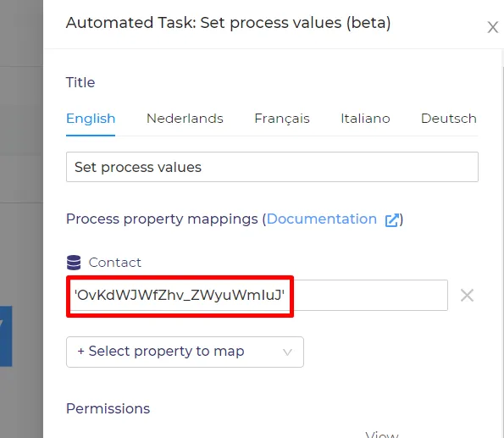Image resolution: width=504 pixels, height=438 pixels.
Task: Click the external link icon after Documentation
Action: [392, 220]
